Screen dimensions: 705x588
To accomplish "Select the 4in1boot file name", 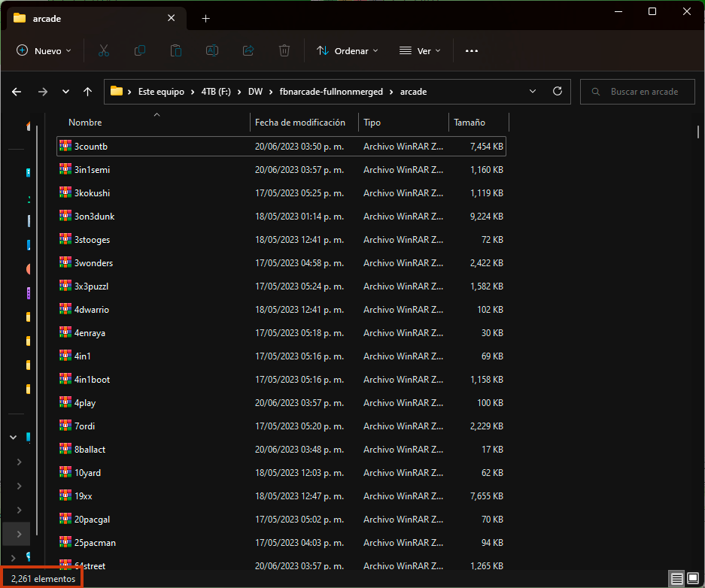I will [93, 380].
